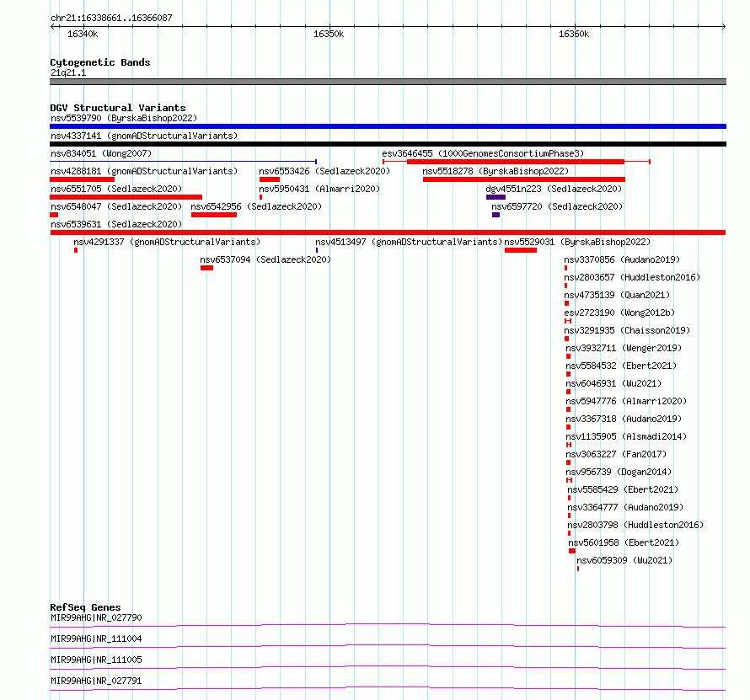Open nsv6537094 (Sedlazeck2020) label

[265, 259]
